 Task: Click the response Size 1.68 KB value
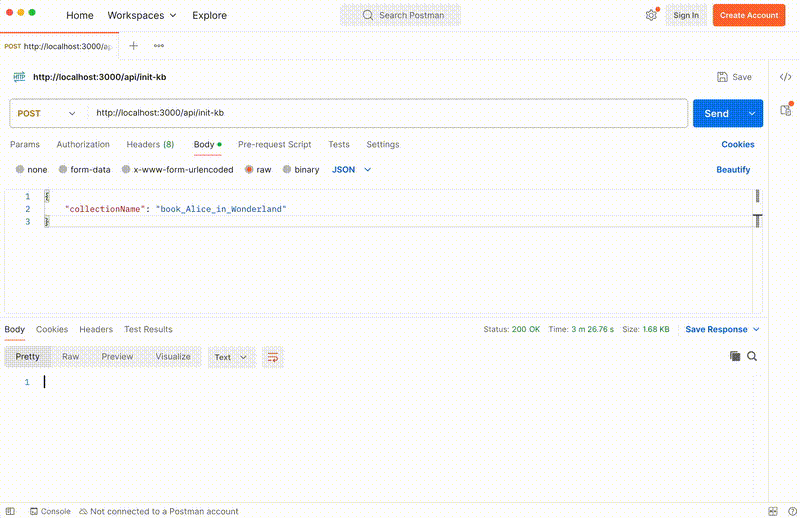[656, 329]
